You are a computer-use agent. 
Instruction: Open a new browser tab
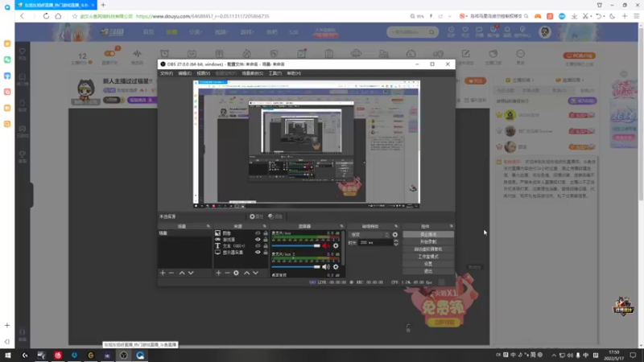[103, 5]
